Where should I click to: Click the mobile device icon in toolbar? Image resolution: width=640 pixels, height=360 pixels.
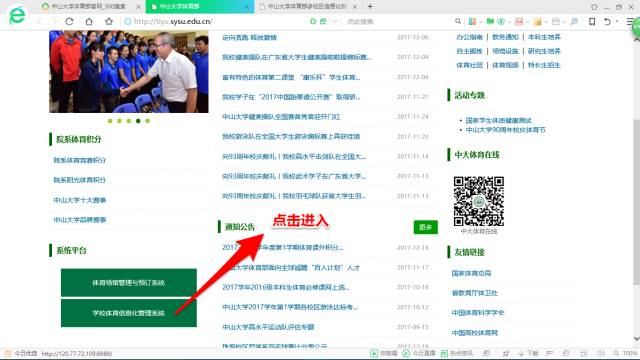pyautogui.click(x=592, y=21)
